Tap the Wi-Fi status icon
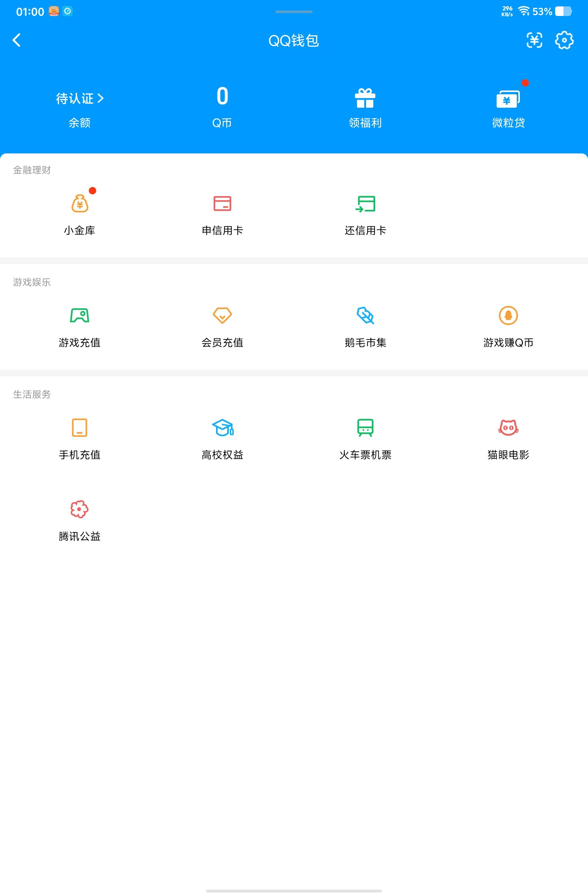Viewport: 588px width, 895px height. pyautogui.click(x=524, y=11)
